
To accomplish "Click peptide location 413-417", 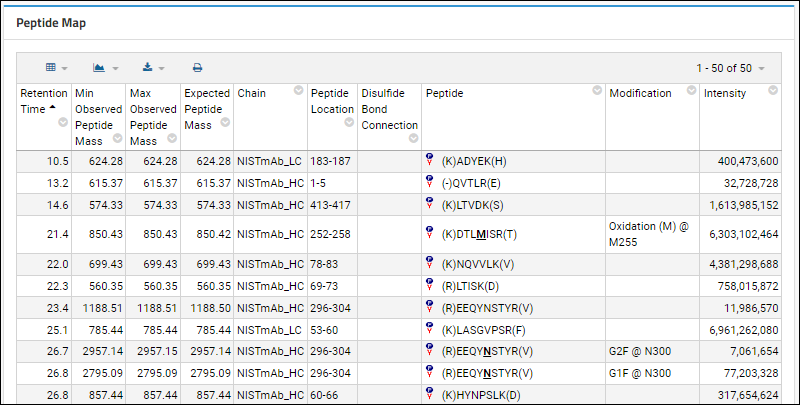I will tap(331, 206).
